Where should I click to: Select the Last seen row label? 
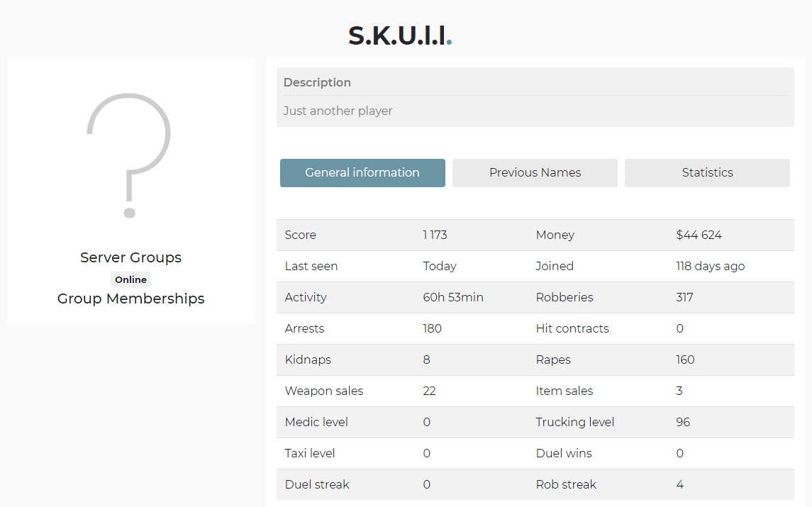(x=311, y=266)
